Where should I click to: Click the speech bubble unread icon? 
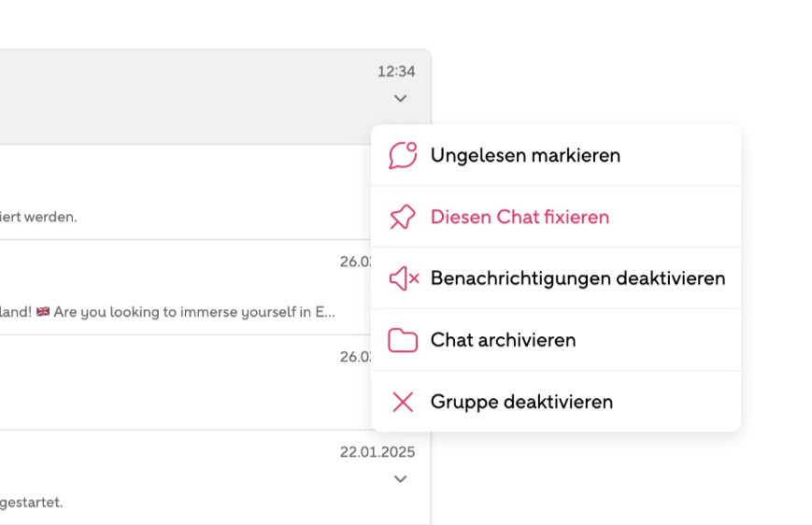(403, 155)
